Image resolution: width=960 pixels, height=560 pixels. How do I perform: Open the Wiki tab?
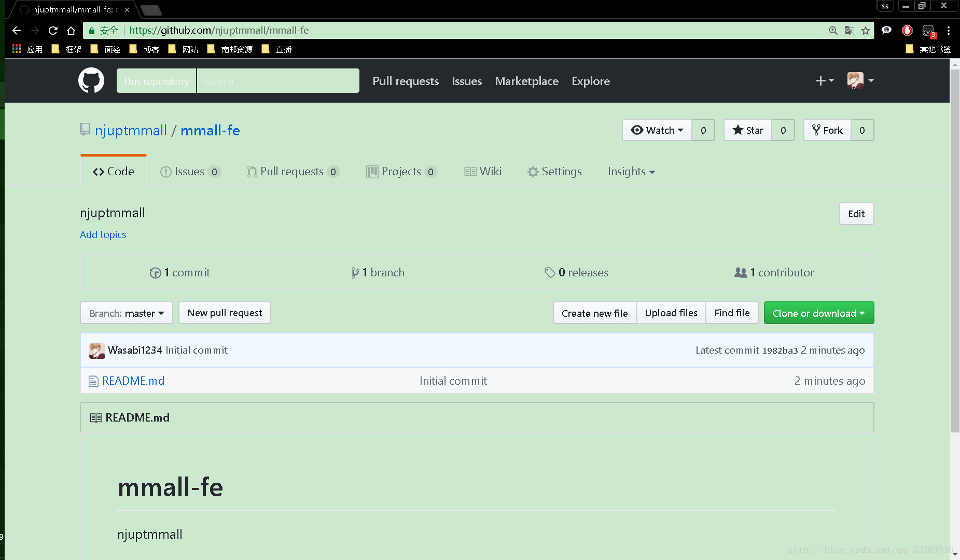pos(483,172)
